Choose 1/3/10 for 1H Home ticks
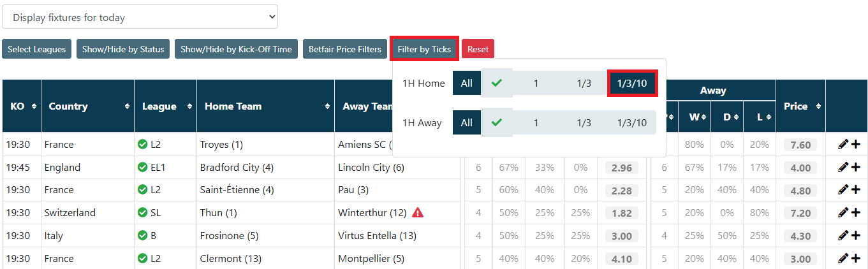The width and height of the screenshot is (868, 269). pyautogui.click(x=631, y=84)
